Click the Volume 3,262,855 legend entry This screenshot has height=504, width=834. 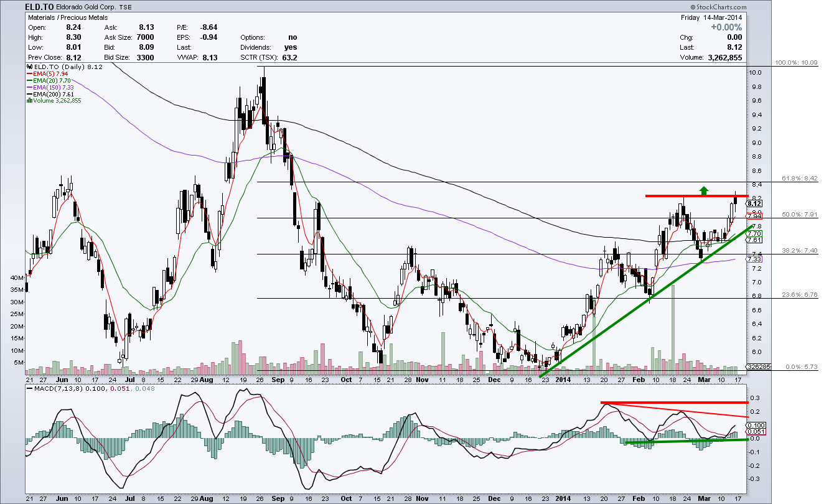(54, 101)
